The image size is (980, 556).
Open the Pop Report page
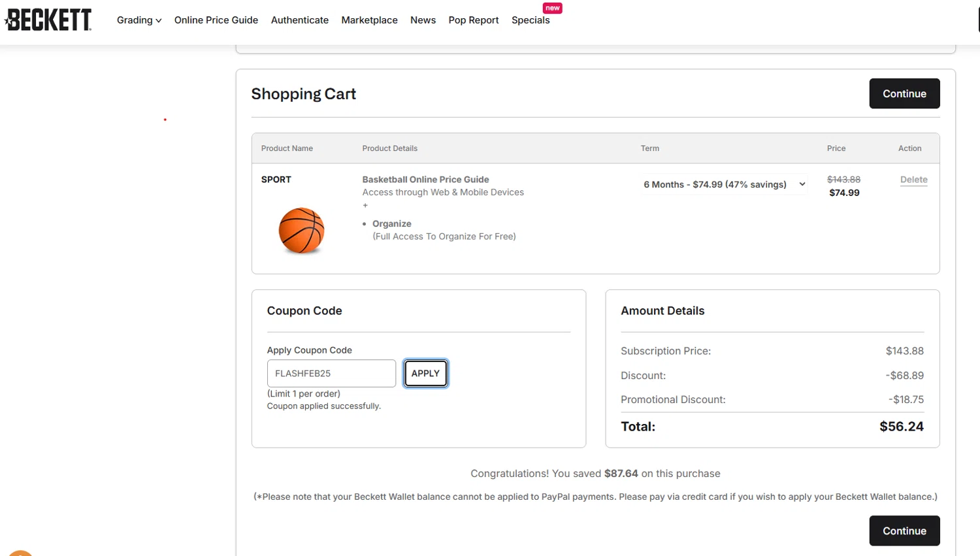coord(474,20)
